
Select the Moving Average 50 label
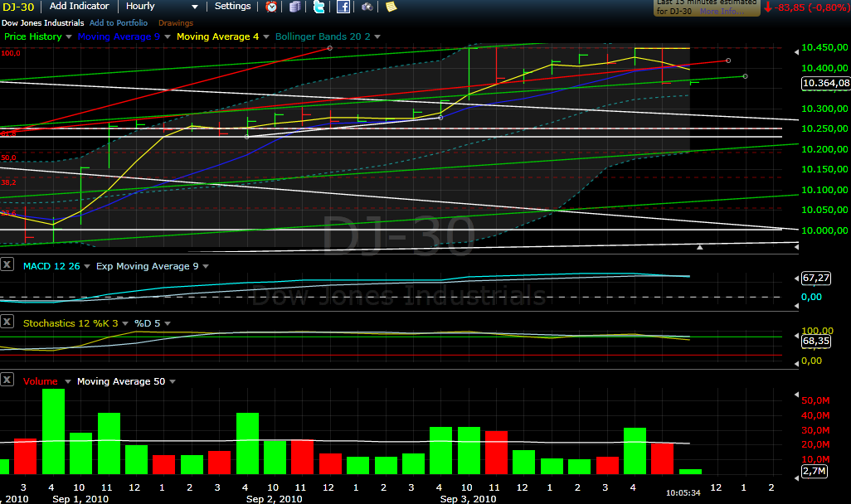[x=121, y=381]
